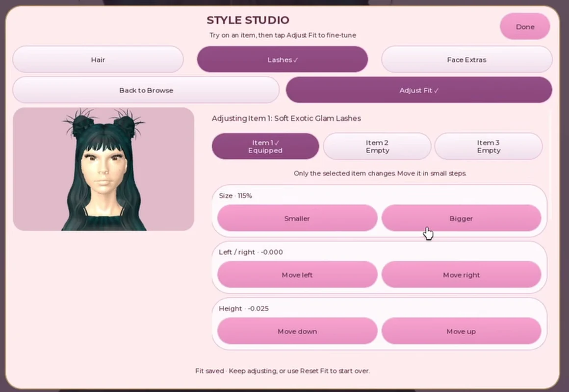
Task: Make the lashes Bigger
Action: [x=461, y=219]
